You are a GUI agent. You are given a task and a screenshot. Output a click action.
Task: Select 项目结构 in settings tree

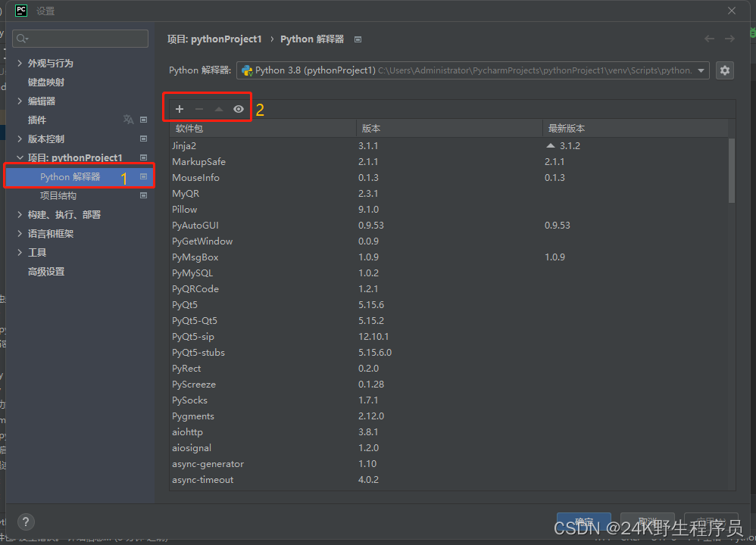coord(58,195)
